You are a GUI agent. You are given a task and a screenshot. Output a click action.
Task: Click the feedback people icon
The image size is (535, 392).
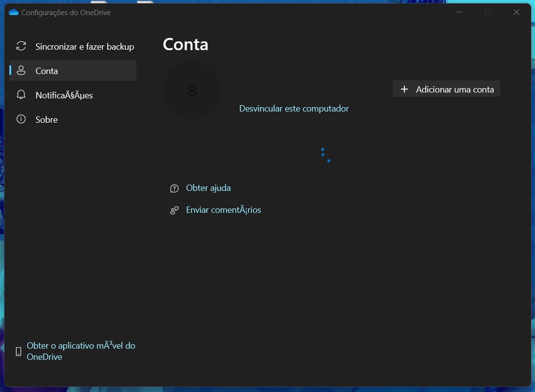tap(174, 210)
